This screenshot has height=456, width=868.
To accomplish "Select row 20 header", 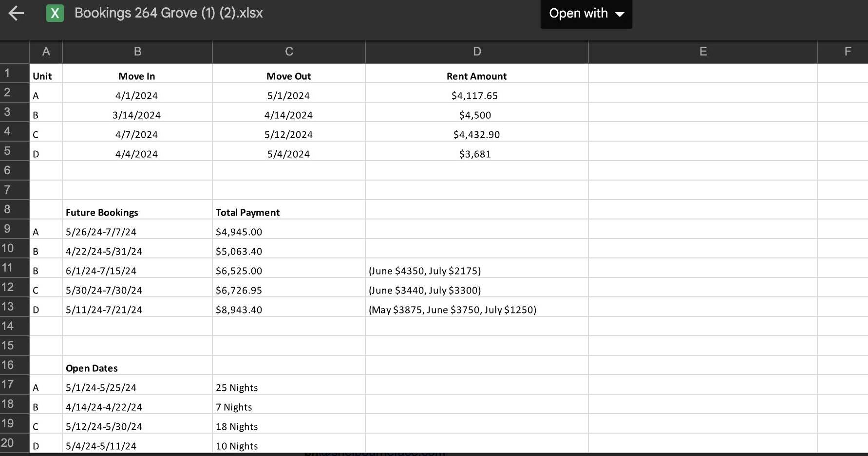I will (14, 443).
